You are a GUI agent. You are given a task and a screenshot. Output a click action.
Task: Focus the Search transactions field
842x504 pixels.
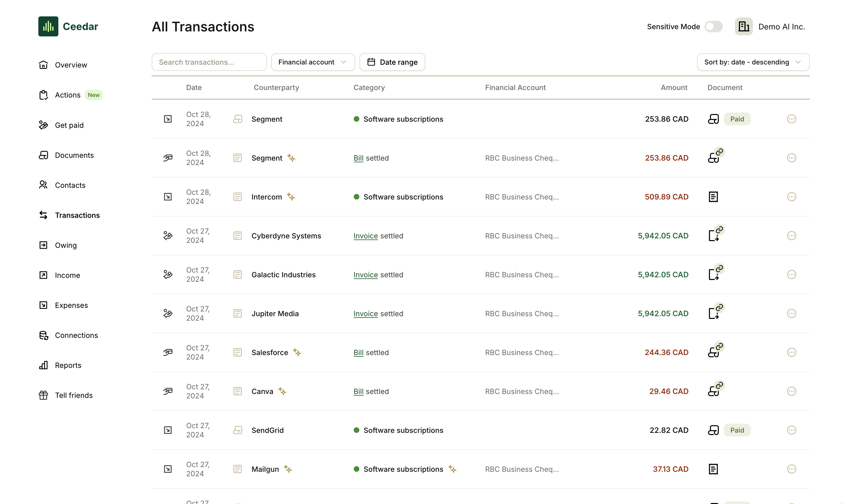pyautogui.click(x=209, y=62)
